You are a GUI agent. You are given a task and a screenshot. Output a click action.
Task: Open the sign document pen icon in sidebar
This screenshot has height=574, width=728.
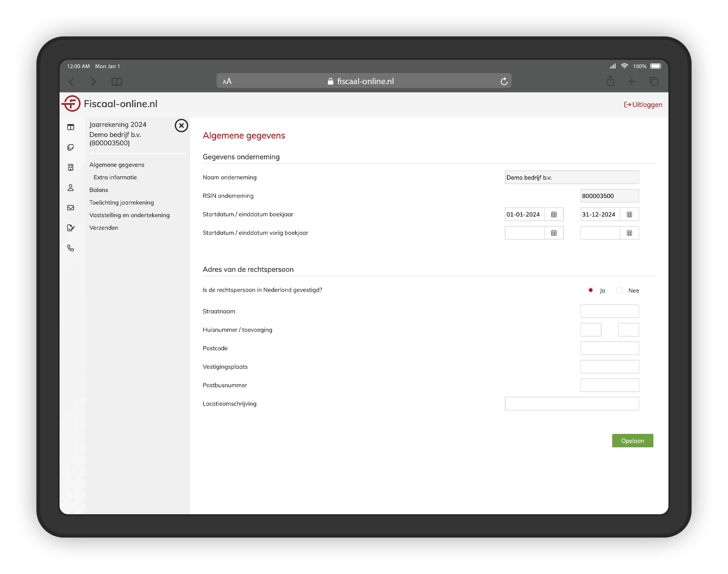(x=71, y=228)
